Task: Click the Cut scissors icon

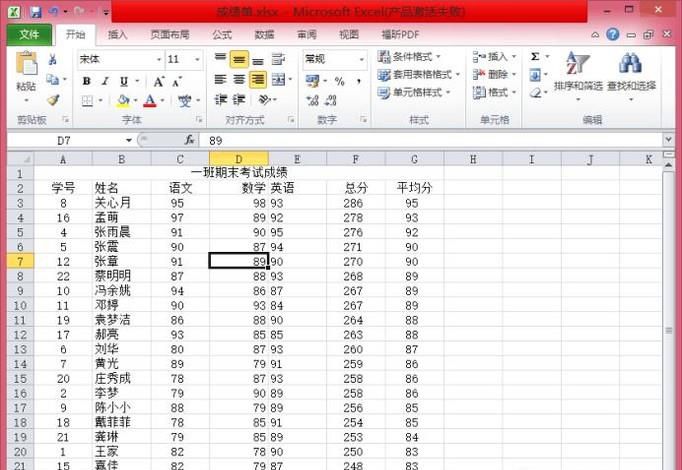Action: click(x=53, y=59)
